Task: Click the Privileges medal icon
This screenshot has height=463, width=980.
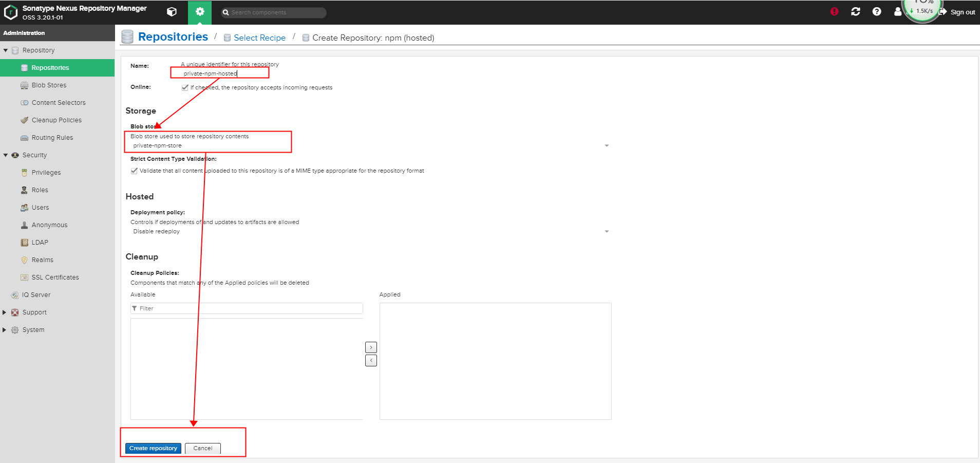Action: pos(24,173)
